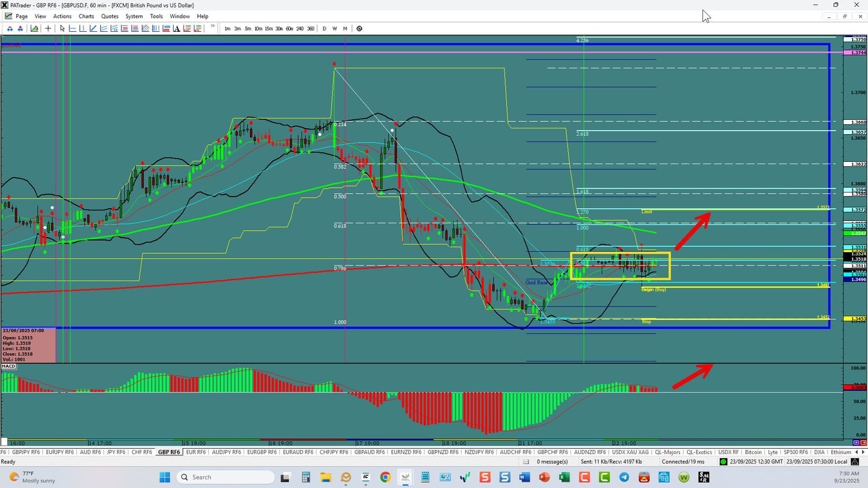
Task: Open Microsoft Excel from the taskbar
Action: (564, 477)
